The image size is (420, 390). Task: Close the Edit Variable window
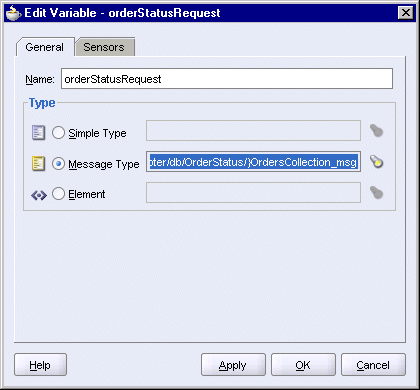pyautogui.click(x=406, y=13)
